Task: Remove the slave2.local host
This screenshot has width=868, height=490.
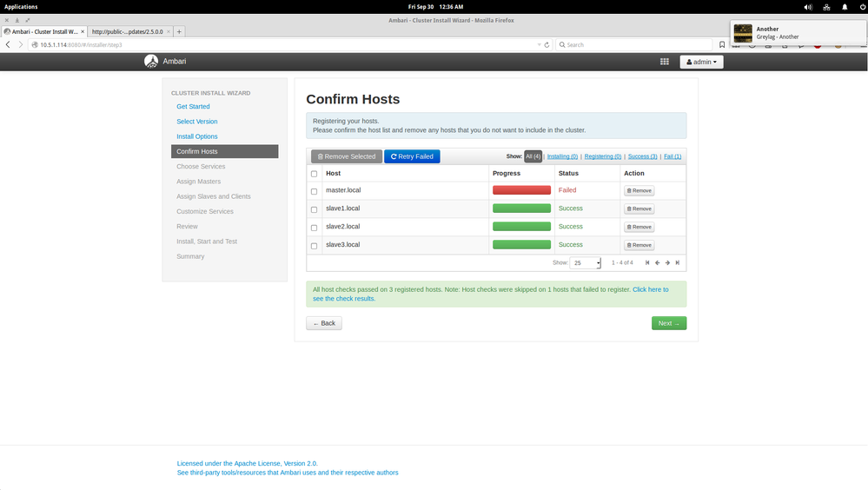Action: 639,227
